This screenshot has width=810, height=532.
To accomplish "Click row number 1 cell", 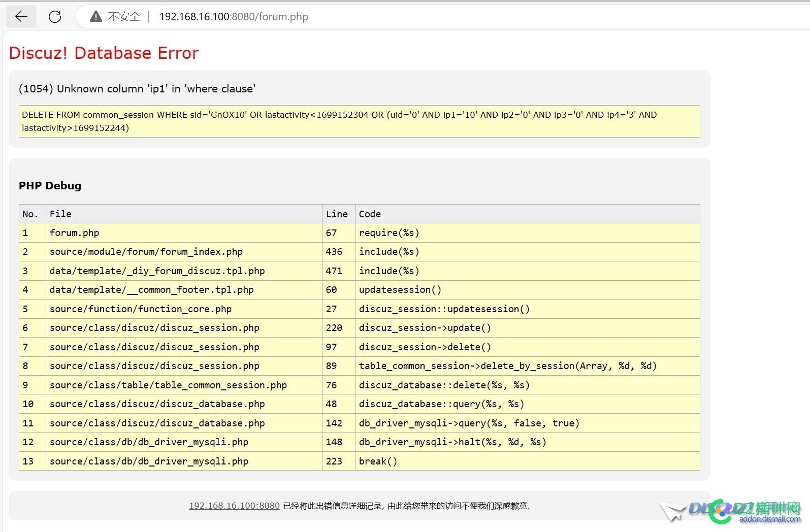I will (x=33, y=233).
